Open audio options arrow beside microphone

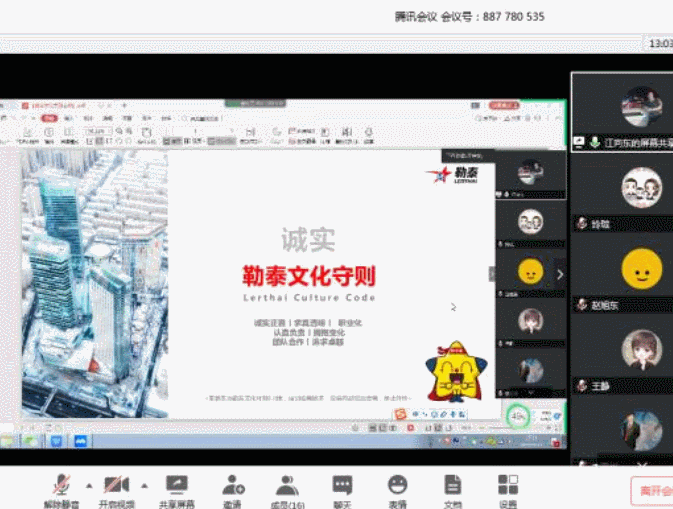point(89,486)
